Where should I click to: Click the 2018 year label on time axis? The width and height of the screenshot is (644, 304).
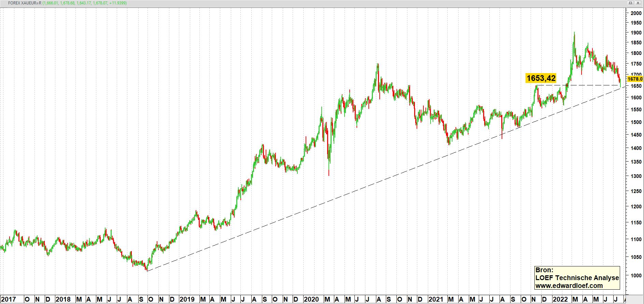(63, 300)
